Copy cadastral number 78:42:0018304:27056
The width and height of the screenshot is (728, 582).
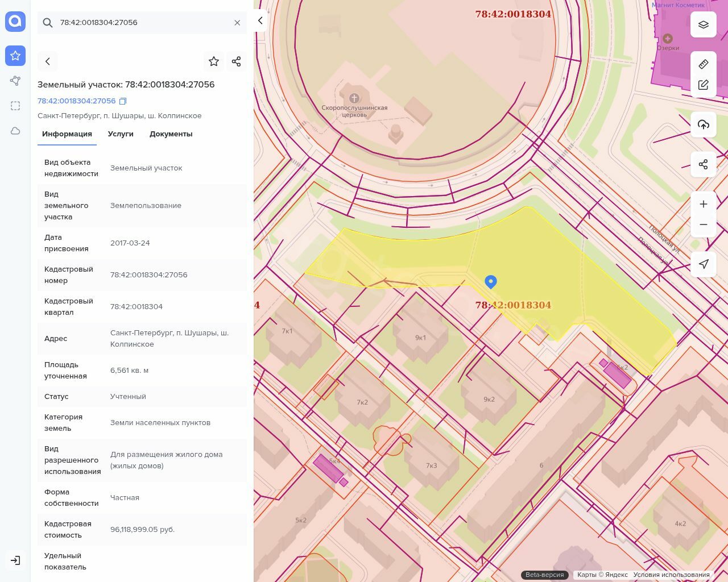pos(123,101)
